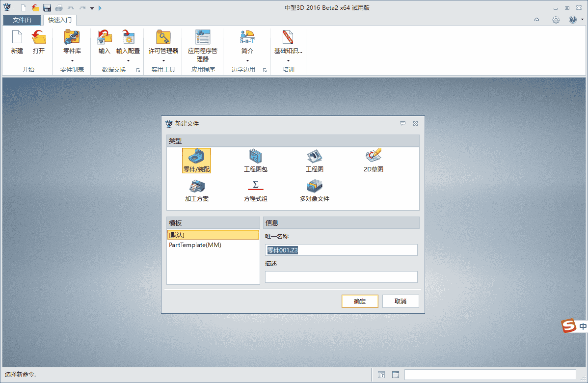Confirm with the 确定 button
This screenshot has width=588, height=383.
coord(360,301)
